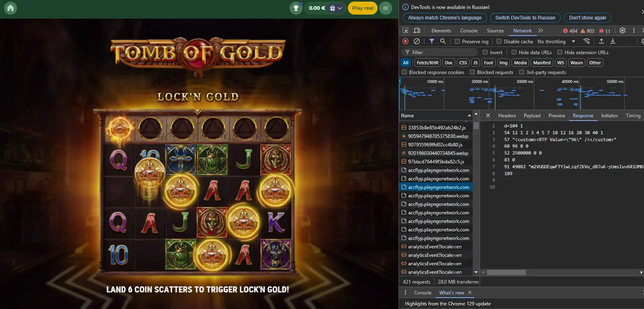Open the Payload tab
The width and height of the screenshot is (644, 309).
pos(532,116)
